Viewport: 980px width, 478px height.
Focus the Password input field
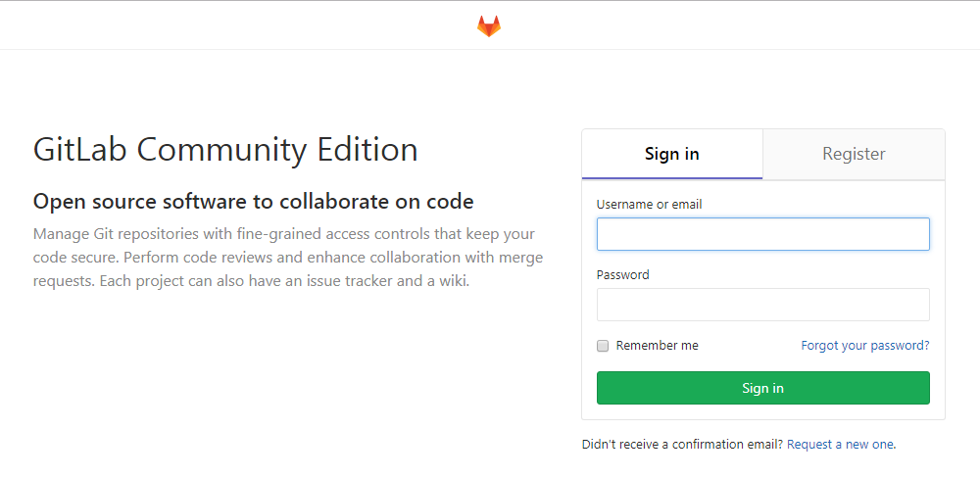(x=763, y=305)
